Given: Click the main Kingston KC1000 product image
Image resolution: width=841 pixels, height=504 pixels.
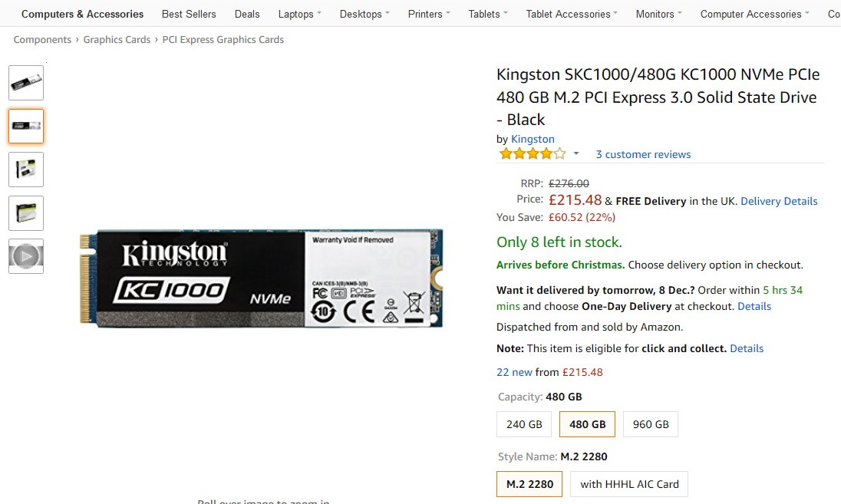Looking at the screenshot, I should tap(261, 278).
